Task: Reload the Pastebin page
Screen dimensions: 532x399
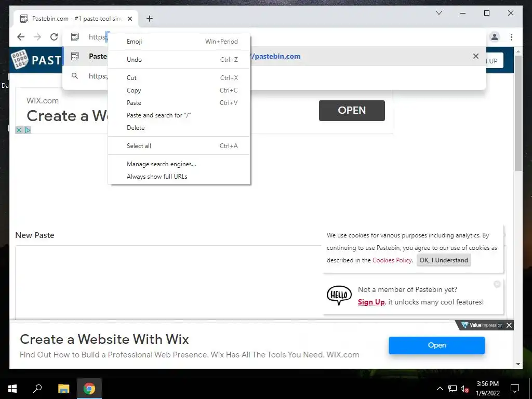Action: pyautogui.click(x=54, y=37)
